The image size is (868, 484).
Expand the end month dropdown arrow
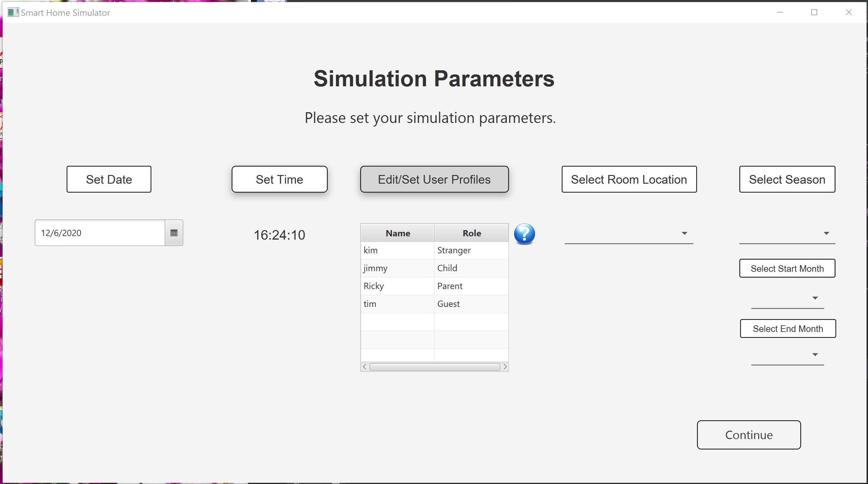[x=815, y=355]
